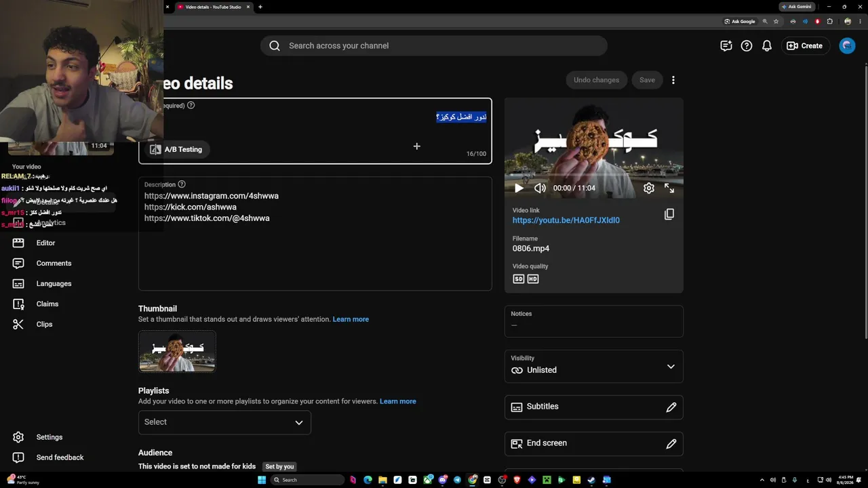Click the Undo changes button
This screenshot has height=488, width=868.
click(x=596, y=80)
